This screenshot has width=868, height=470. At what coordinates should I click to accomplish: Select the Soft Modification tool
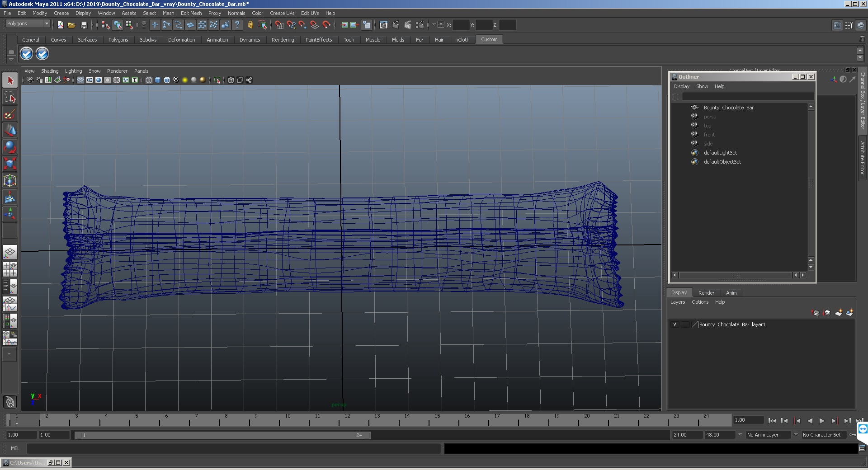coord(10,197)
